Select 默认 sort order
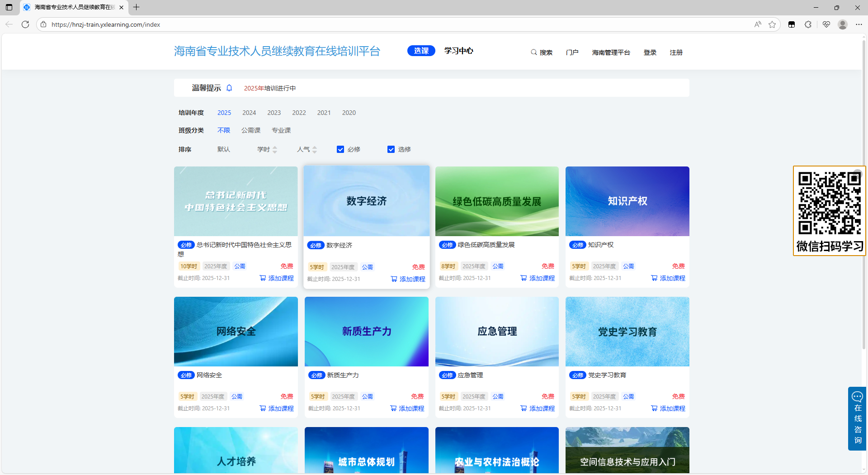The height and width of the screenshot is (475, 868). [224, 149]
